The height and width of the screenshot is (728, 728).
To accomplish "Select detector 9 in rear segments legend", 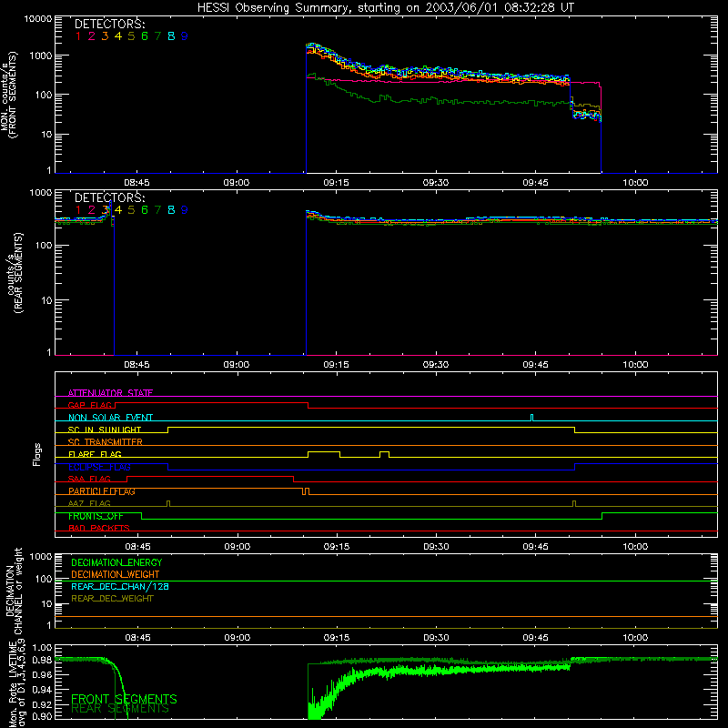I will [x=185, y=210].
